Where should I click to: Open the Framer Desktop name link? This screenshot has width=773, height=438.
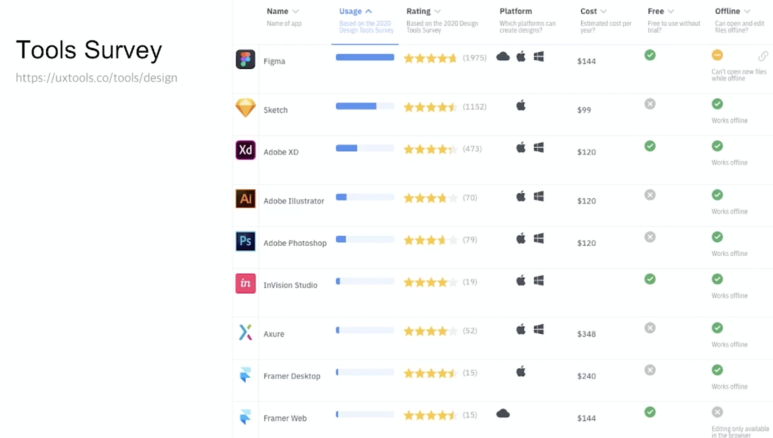(292, 376)
